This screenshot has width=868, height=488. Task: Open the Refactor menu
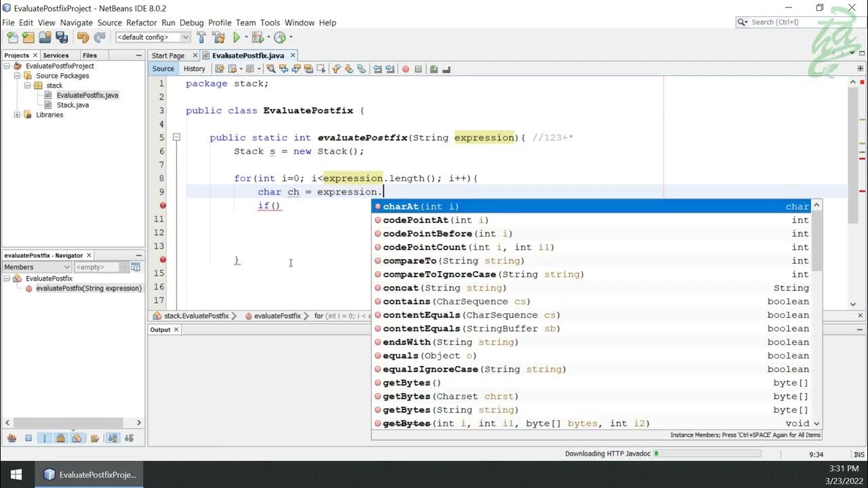tap(142, 22)
